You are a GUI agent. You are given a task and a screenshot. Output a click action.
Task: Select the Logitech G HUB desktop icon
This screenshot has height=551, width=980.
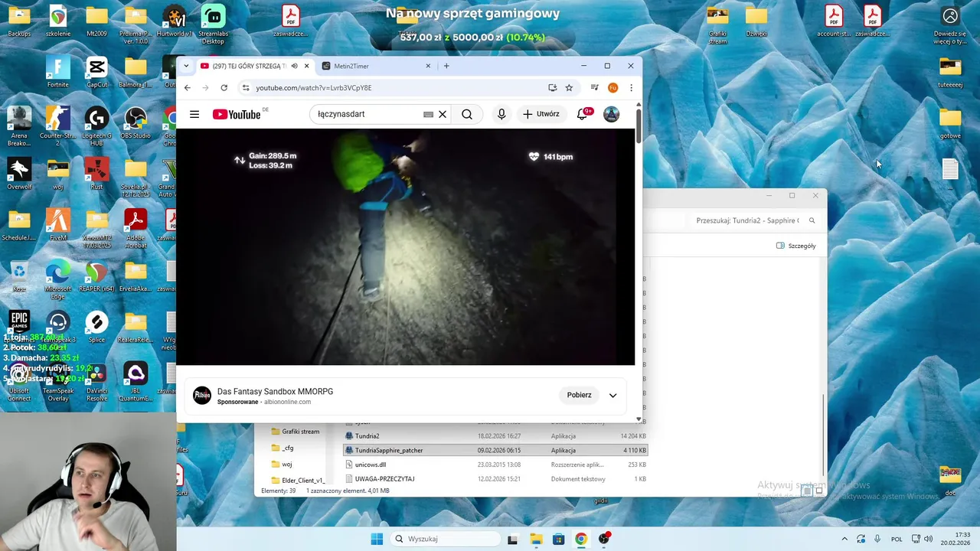coord(97,127)
